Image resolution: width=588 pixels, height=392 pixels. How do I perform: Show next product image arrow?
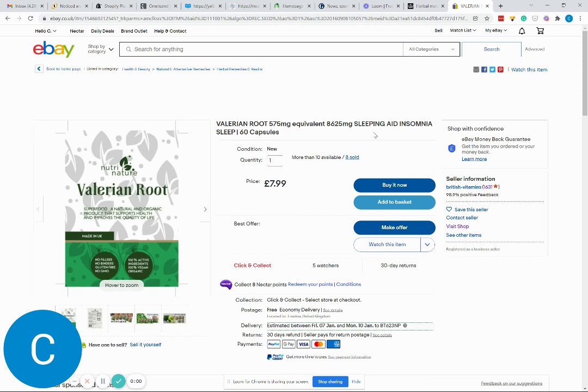pyautogui.click(x=205, y=209)
